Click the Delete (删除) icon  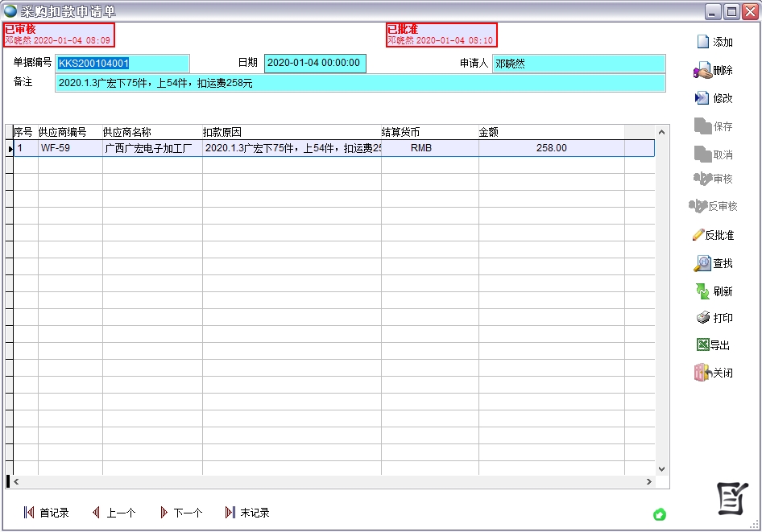[x=702, y=71]
